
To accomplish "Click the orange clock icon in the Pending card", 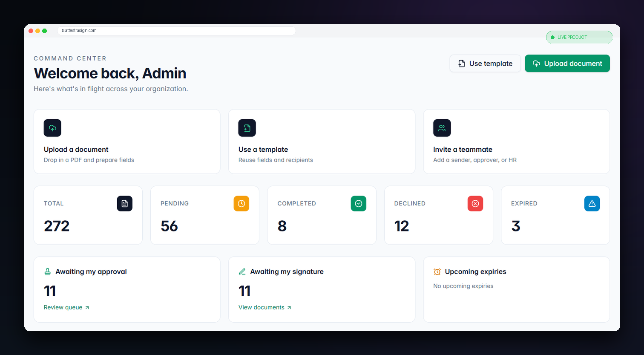I will pyautogui.click(x=241, y=204).
